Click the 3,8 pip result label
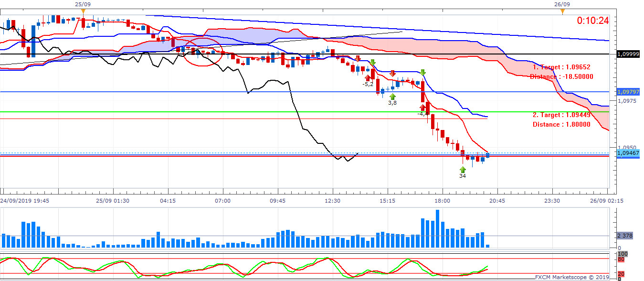Screen dimensions: 644x281 tap(392, 103)
